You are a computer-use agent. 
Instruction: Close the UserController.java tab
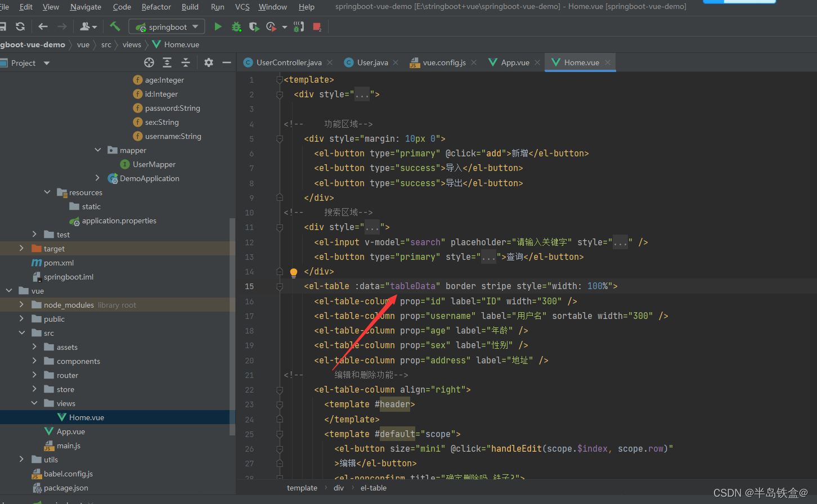pos(330,62)
